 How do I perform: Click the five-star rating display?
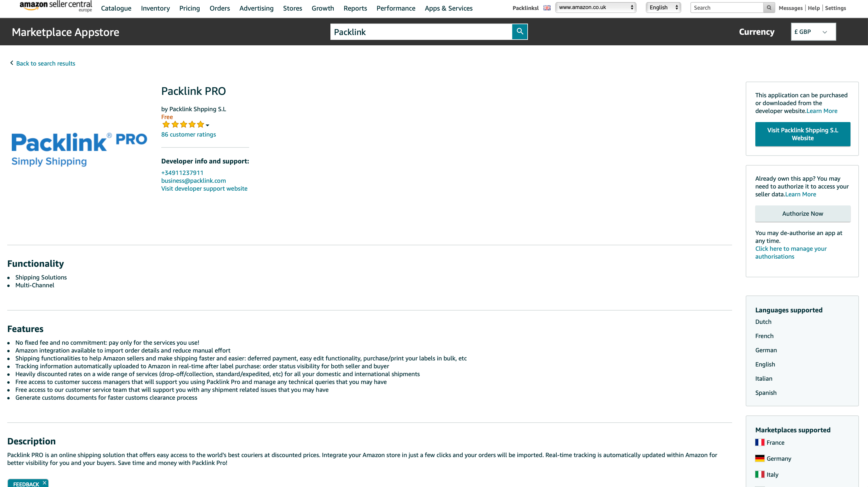point(184,124)
